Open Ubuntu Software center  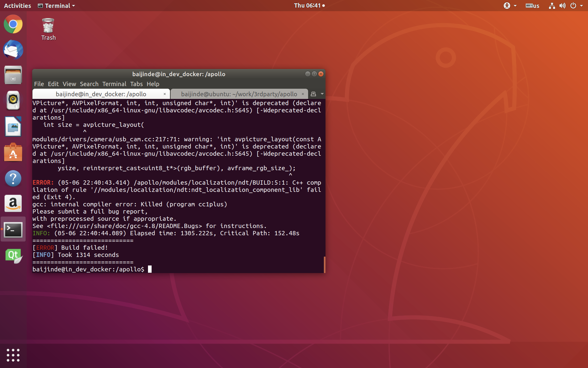(x=13, y=152)
